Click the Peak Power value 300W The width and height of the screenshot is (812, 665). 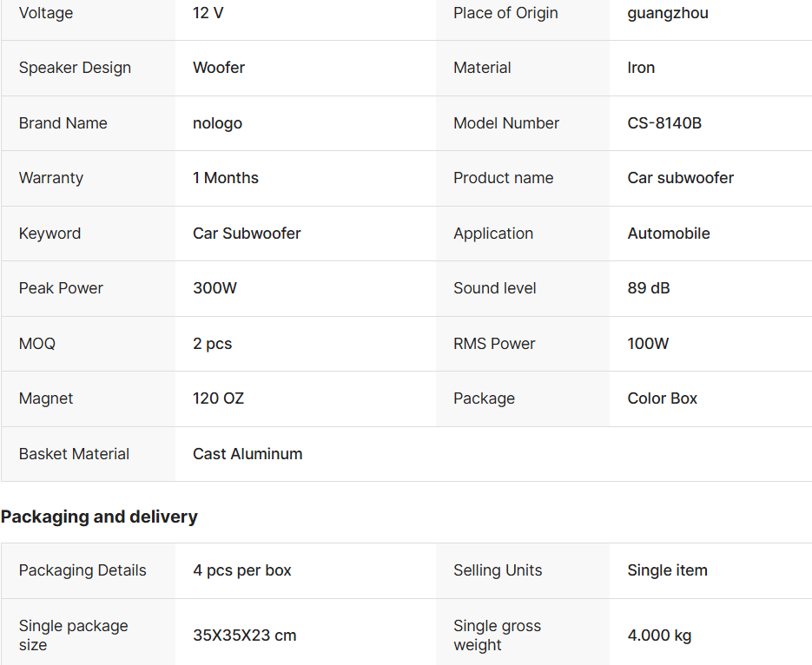click(215, 288)
